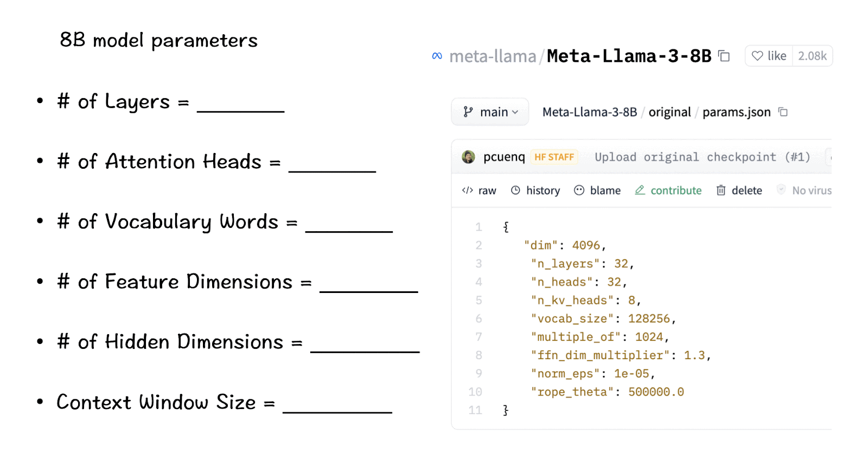
Task: Expand the main branch dropdown
Action: [490, 112]
